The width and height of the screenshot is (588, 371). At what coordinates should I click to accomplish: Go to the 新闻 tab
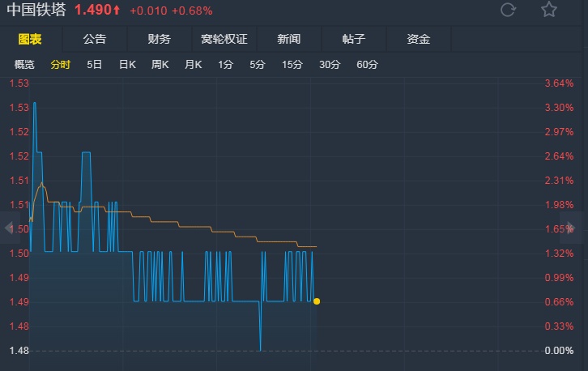(x=289, y=39)
